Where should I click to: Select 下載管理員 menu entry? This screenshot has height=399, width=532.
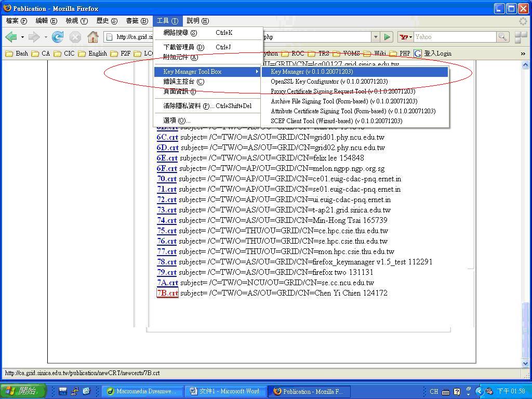pyautogui.click(x=208, y=47)
